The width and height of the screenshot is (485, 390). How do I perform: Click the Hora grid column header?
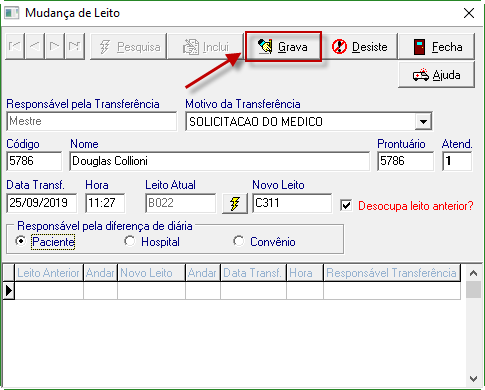coord(305,273)
